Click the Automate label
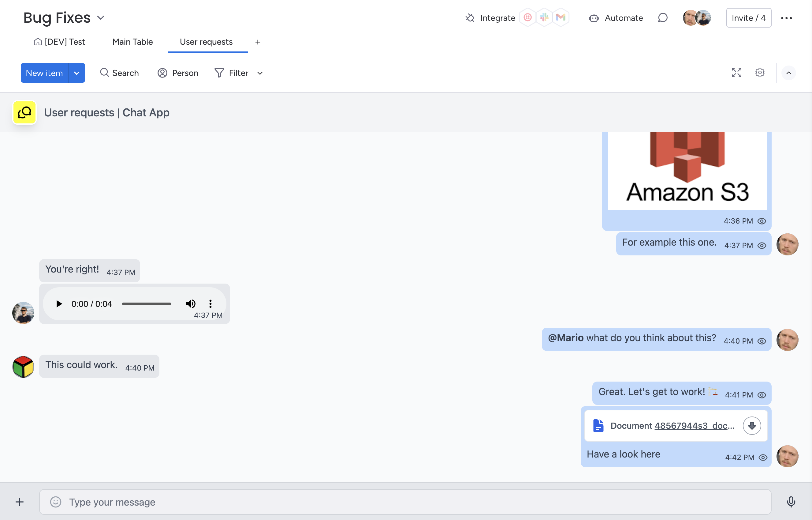This screenshot has width=812, height=520. tap(624, 18)
